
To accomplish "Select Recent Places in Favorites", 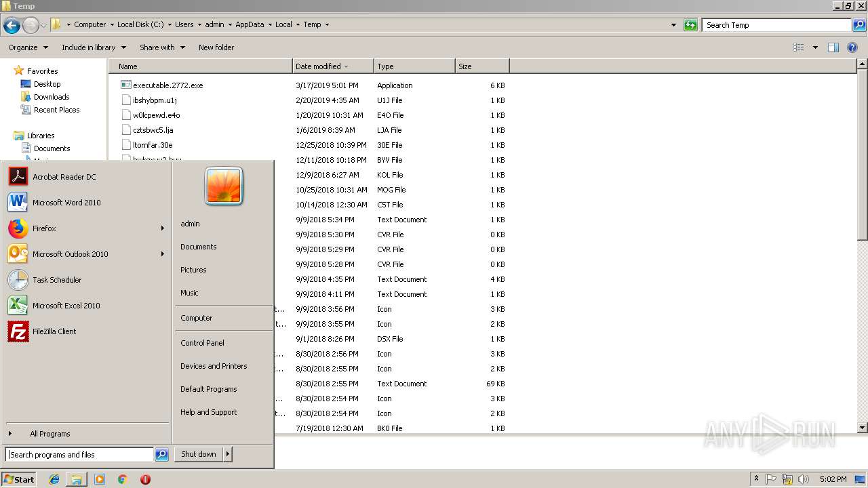I will [x=50, y=110].
